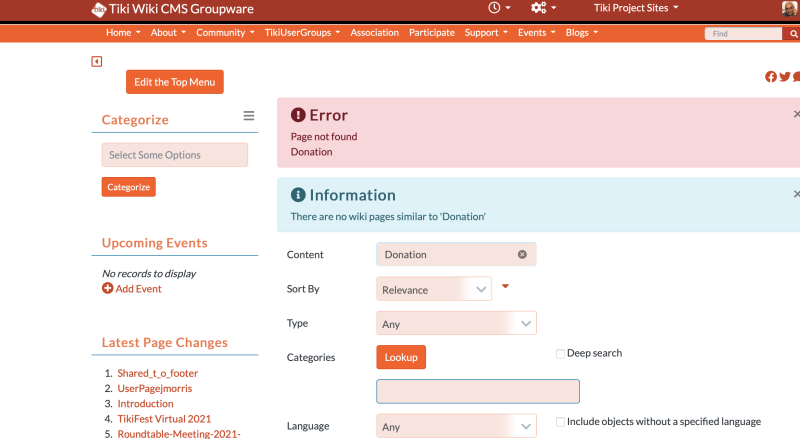
Task: Toggle the red sort direction arrow
Action: 505,286
